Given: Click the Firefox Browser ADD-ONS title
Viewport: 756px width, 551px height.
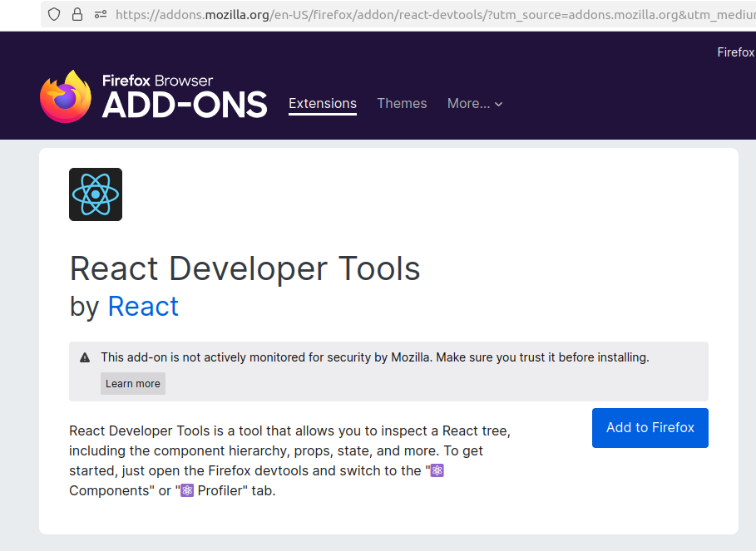Looking at the screenshot, I should point(184,96).
